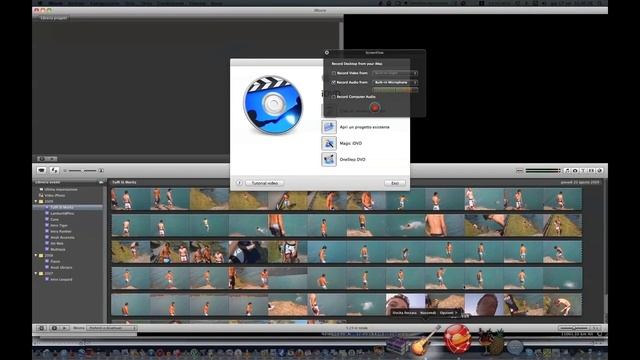640x360 pixels.
Task: Open the stacked books app in Dock
Action: pos(397,347)
